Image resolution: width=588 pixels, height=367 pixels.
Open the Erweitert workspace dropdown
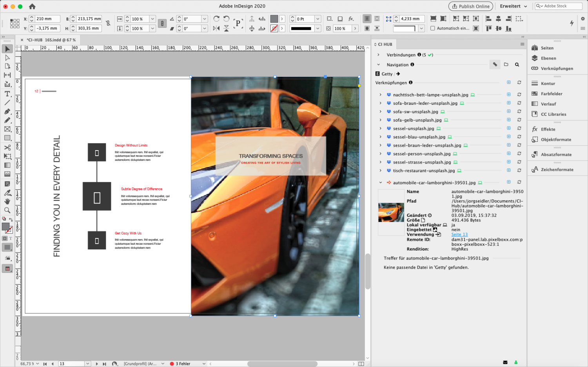pyautogui.click(x=513, y=6)
